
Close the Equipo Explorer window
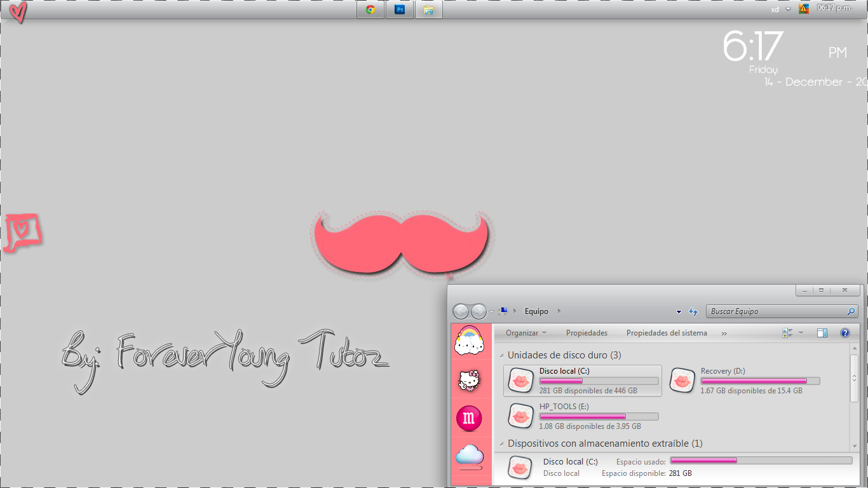tap(844, 290)
